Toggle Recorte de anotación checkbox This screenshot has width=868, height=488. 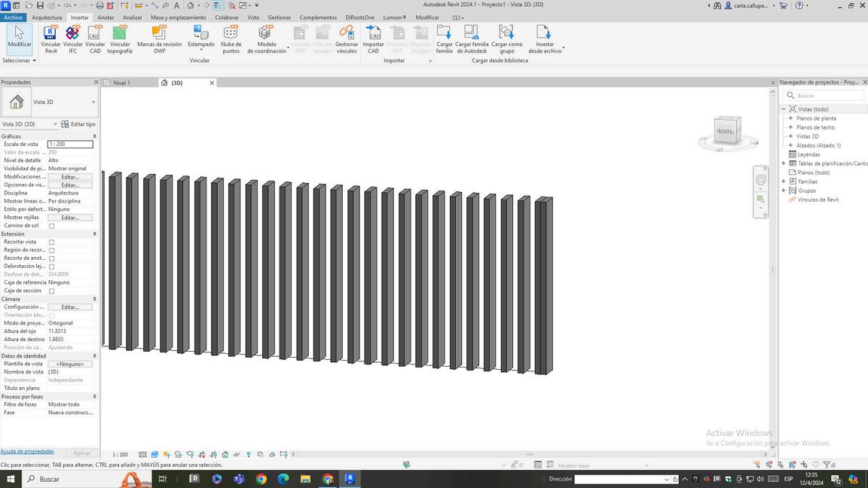pyautogui.click(x=51, y=258)
